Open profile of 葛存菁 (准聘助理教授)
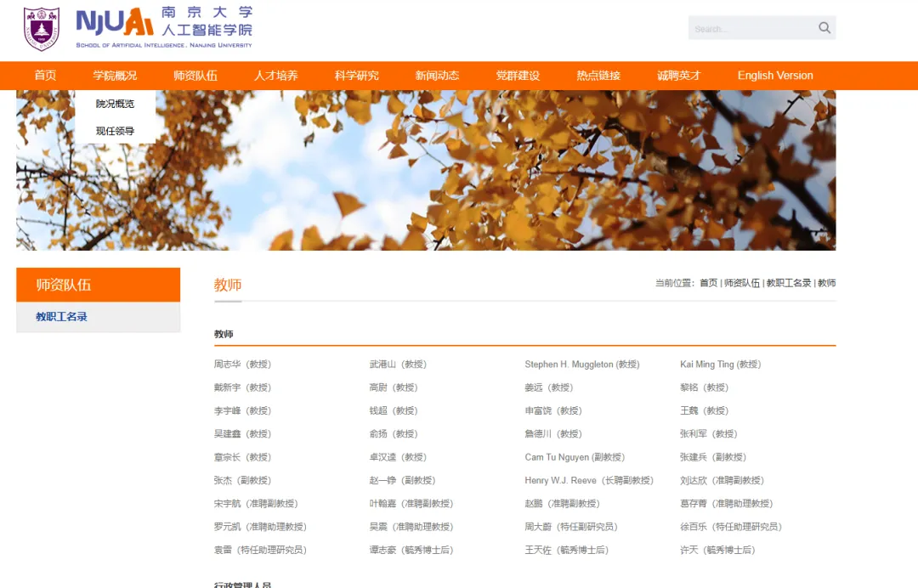 point(727,503)
